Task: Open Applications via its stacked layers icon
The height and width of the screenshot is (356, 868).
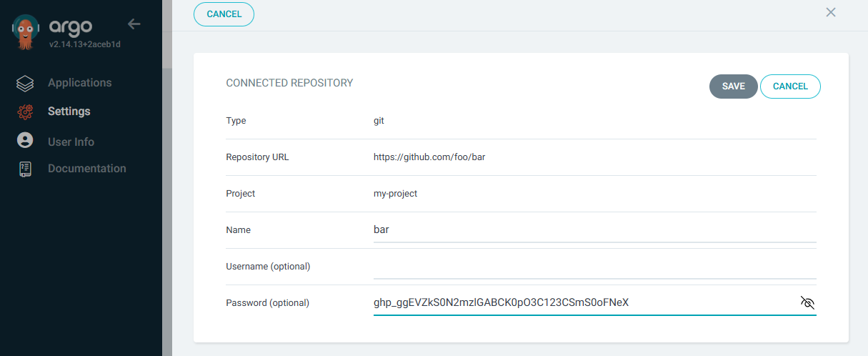Action: coord(25,83)
